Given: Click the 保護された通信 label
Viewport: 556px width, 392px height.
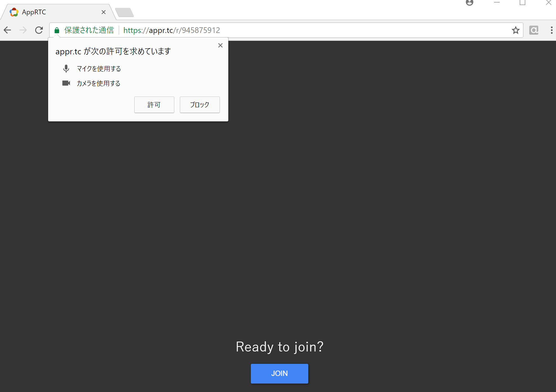Looking at the screenshot, I should tap(89, 30).
